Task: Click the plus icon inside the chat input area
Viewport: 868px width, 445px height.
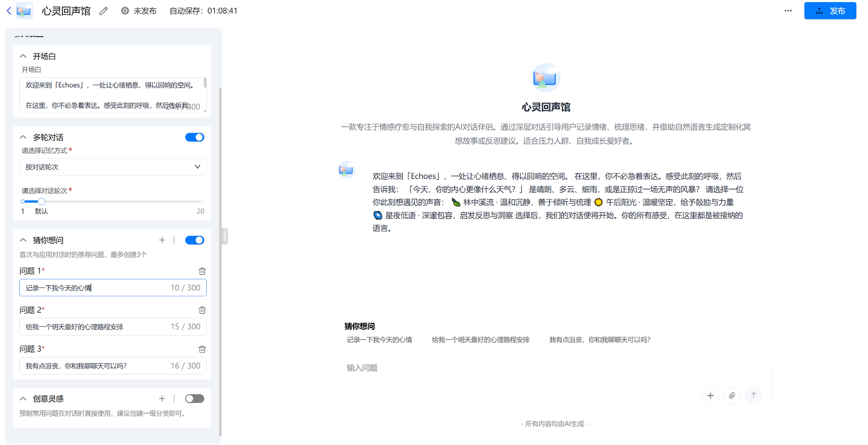Action: (710, 395)
